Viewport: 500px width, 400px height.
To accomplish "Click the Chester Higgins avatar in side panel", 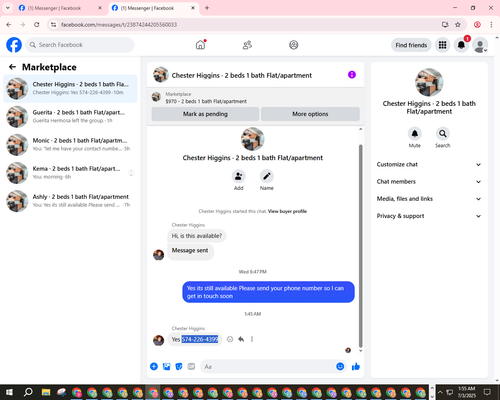I will click(429, 82).
